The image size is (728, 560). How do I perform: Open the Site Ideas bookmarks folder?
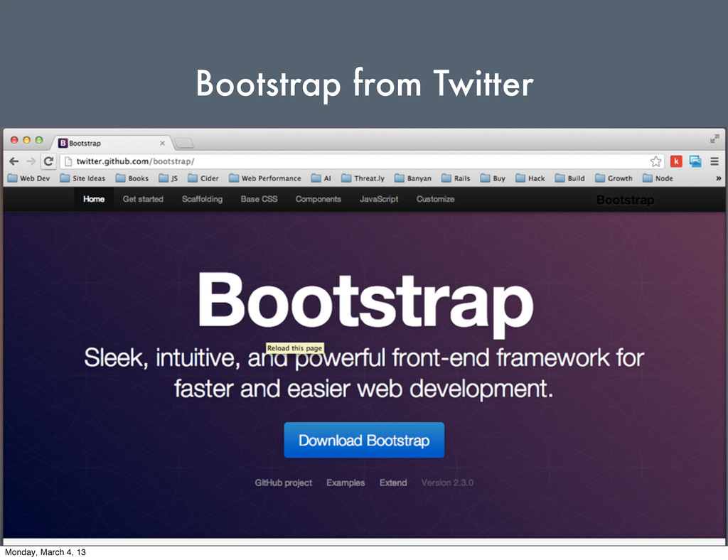click(x=82, y=178)
